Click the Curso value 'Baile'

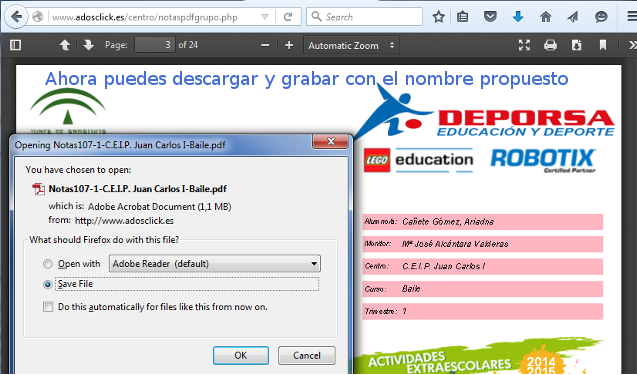(411, 289)
